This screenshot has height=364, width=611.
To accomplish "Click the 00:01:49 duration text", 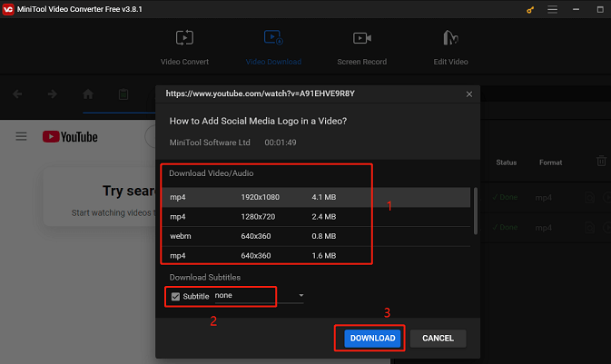I will click(281, 143).
